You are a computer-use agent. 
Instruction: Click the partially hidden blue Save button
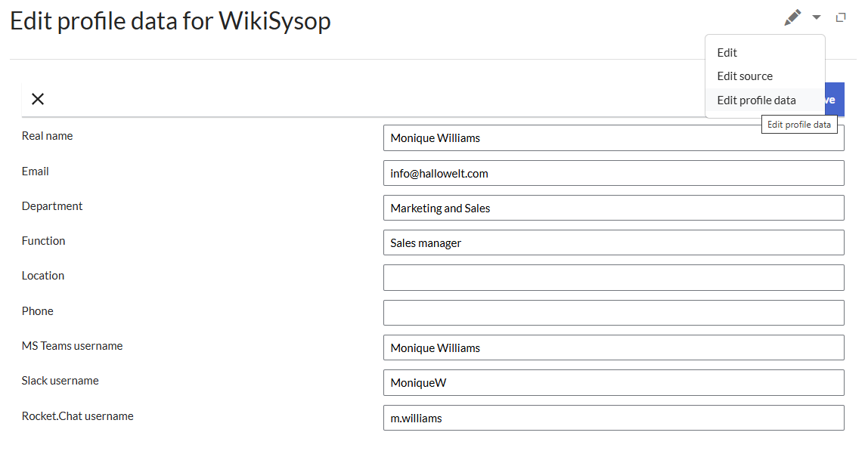834,100
